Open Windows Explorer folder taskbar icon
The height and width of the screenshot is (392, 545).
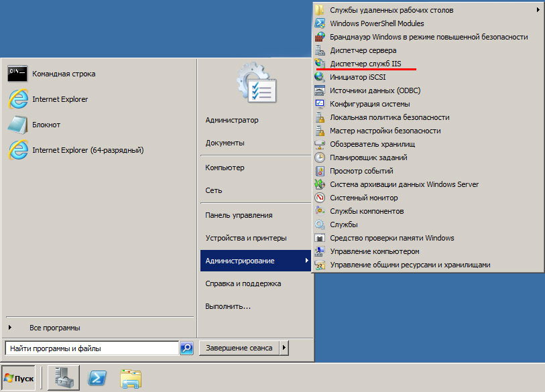[130, 379]
